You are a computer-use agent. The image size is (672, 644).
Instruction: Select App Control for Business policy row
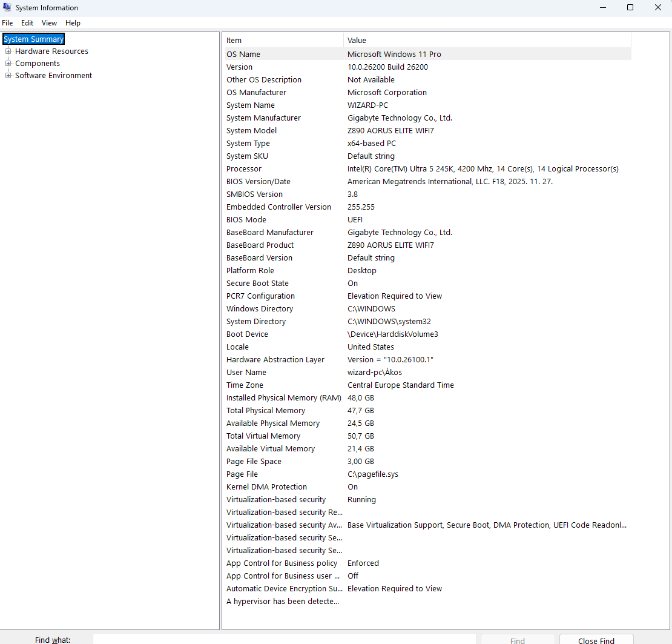coord(427,563)
